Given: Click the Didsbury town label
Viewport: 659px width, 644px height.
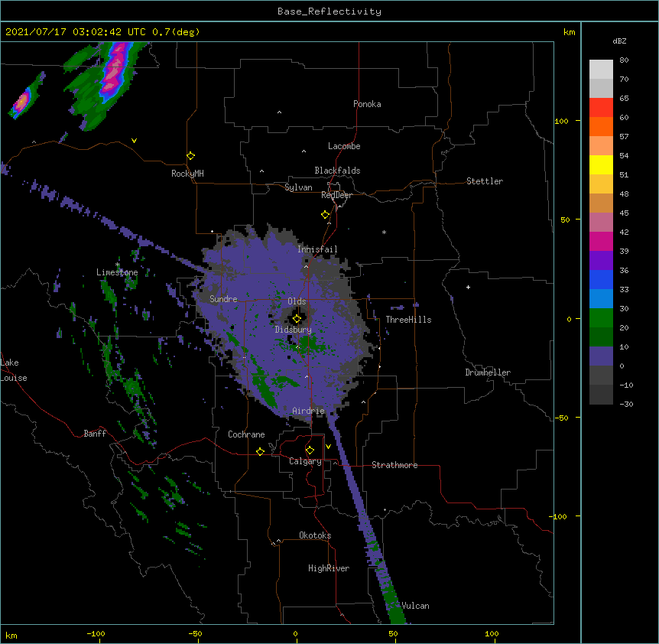Looking at the screenshot, I should pos(294,330).
